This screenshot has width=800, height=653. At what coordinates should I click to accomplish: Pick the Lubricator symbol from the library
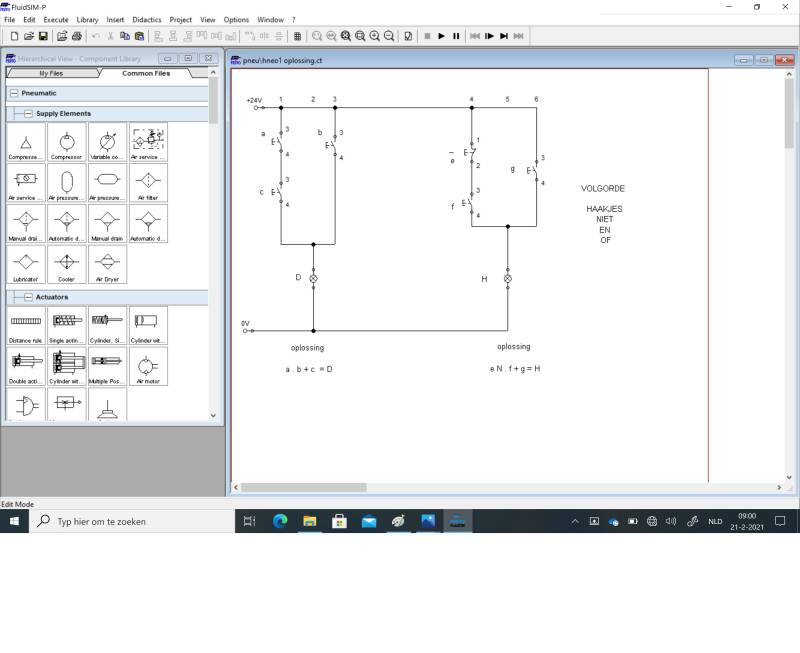[25, 265]
